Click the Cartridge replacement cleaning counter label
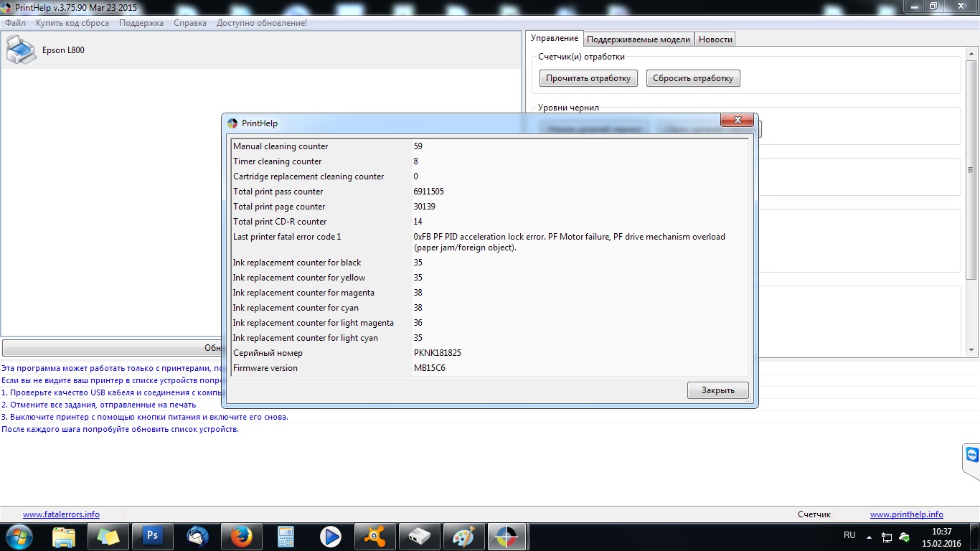 pyautogui.click(x=308, y=176)
